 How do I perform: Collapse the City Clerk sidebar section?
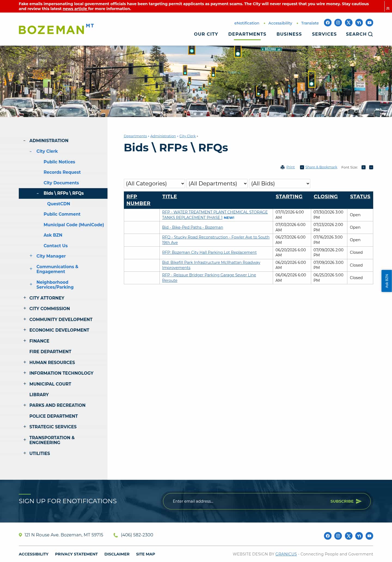tap(30, 151)
